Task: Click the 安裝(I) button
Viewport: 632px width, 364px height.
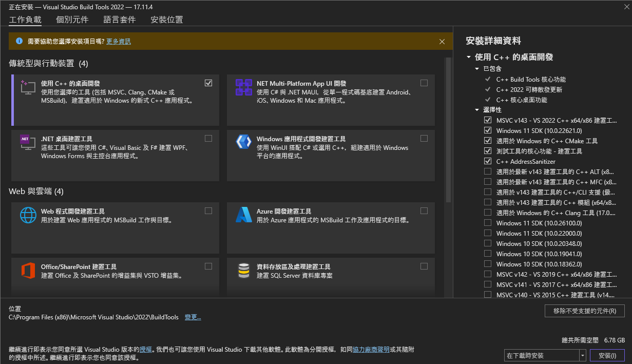Action: tap(607, 355)
